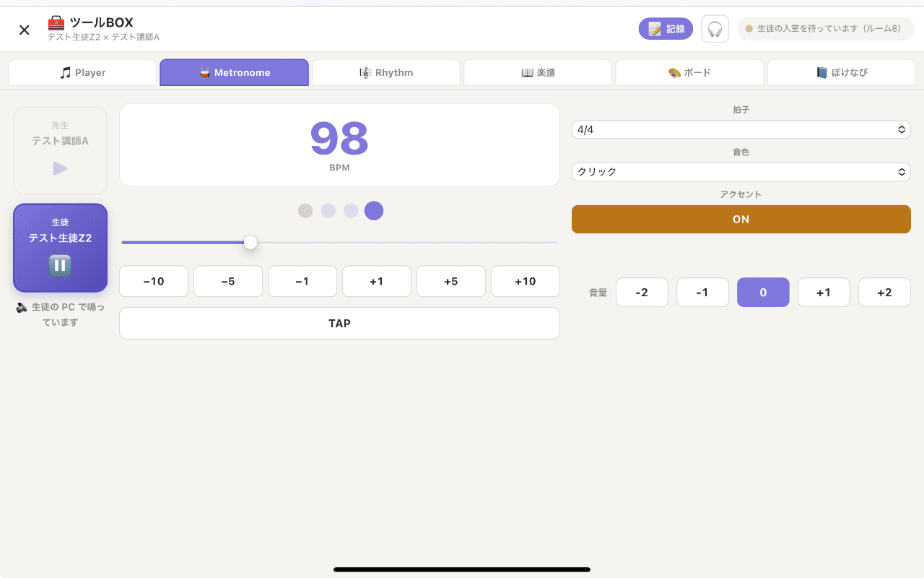This screenshot has width=924, height=578.
Task: Open the 楽譜 tab
Action: 538,72
